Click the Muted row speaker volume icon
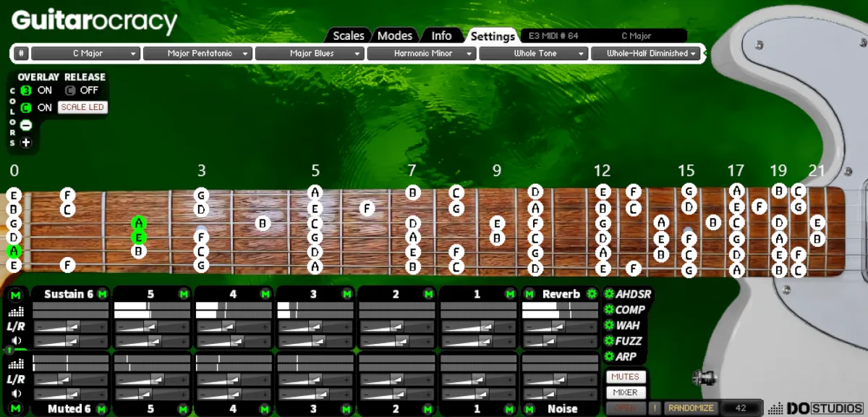Screen dimensions: 868x417 pyautogui.click(x=16, y=393)
